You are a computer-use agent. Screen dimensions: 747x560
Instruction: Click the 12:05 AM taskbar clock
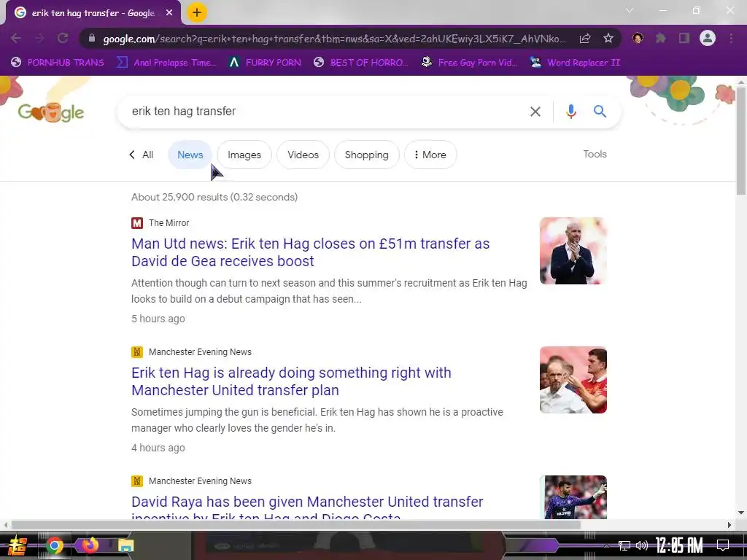[x=679, y=545]
